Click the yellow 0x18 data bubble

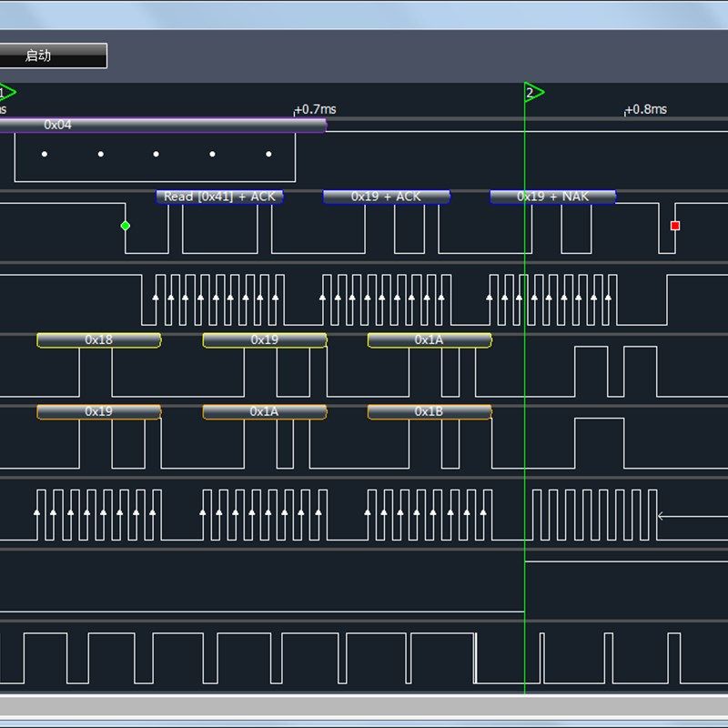[x=99, y=339]
